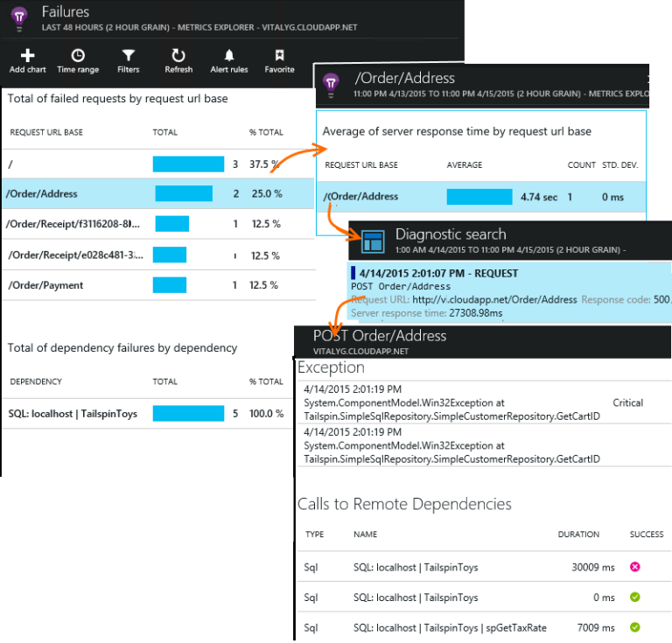Viewport: 672px width, 643px height.
Task: Click the Calls to Remote Dependencies heading
Action: [x=404, y=504]
